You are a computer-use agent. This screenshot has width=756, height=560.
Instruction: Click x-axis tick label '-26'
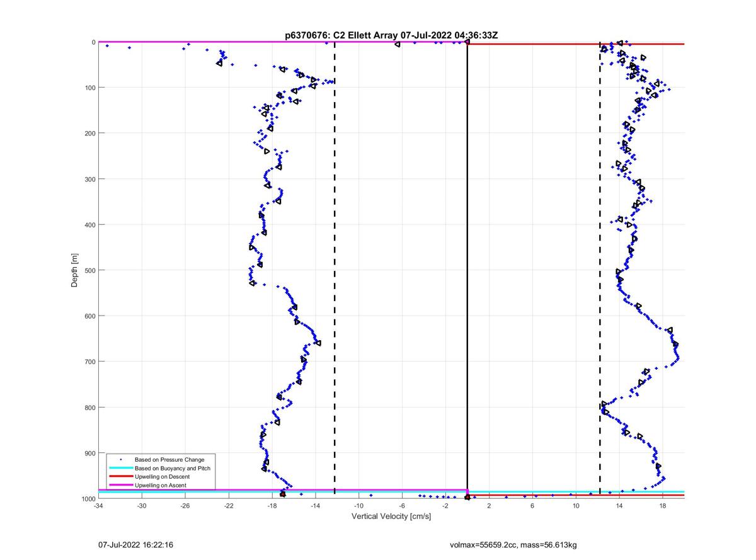coord(185,505)
